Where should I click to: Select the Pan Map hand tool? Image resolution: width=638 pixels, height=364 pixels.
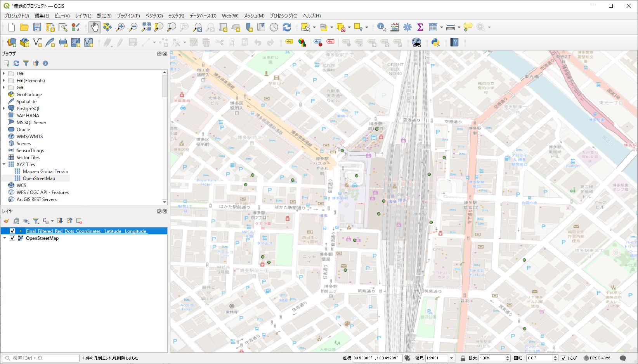[95, 27]
